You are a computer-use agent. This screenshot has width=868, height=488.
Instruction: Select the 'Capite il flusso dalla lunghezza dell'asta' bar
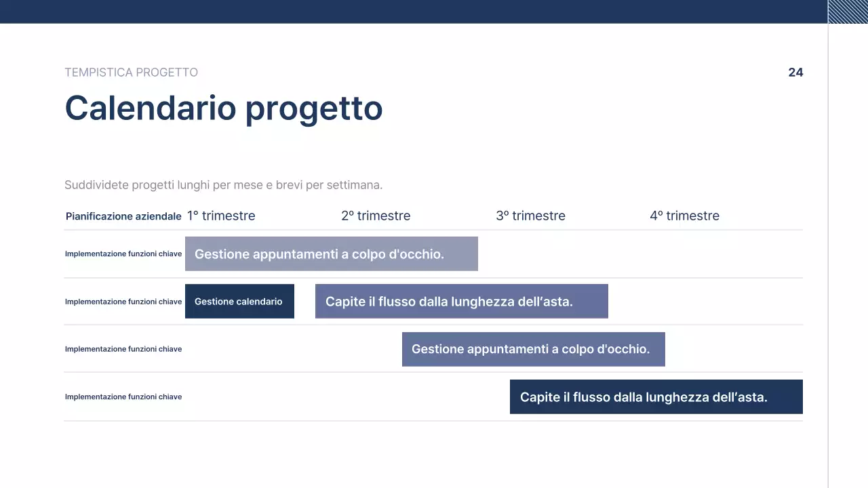point(461,301)
